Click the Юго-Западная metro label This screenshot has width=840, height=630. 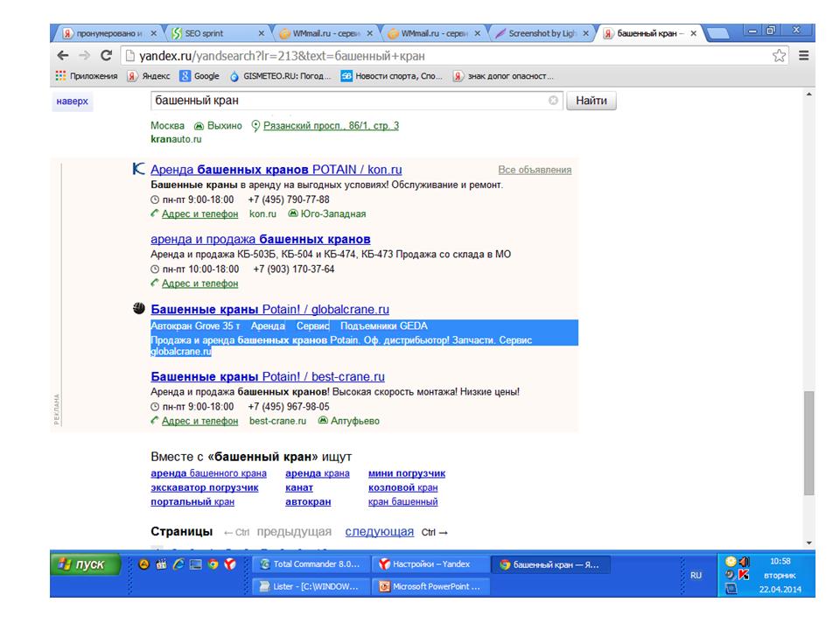[333, 213]
